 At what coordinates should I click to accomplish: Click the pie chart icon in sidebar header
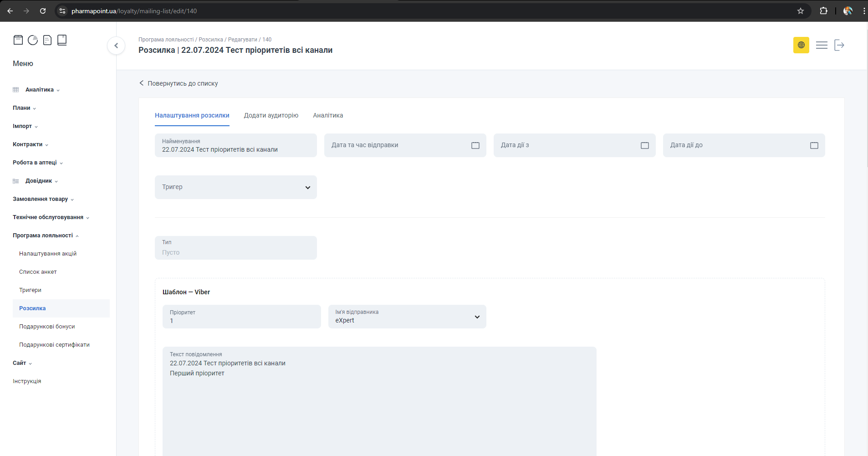pos(33,40)
